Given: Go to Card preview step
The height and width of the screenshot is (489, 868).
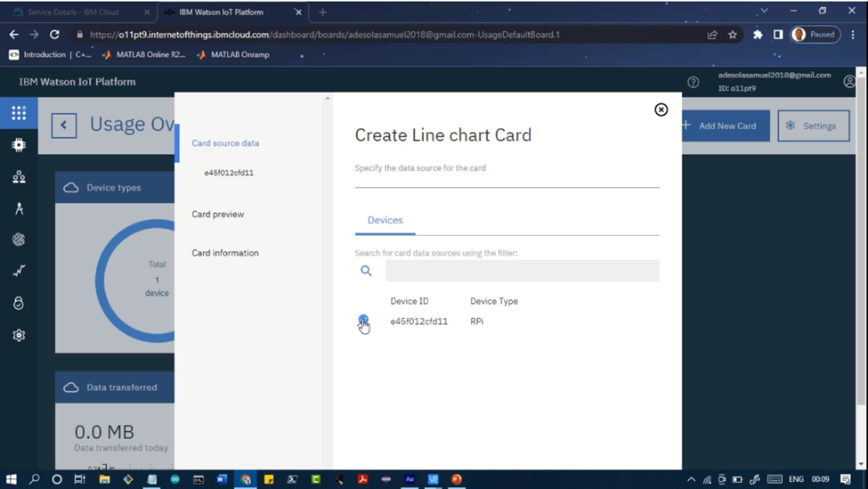Looking at the screenshot, I should [217, 215].
